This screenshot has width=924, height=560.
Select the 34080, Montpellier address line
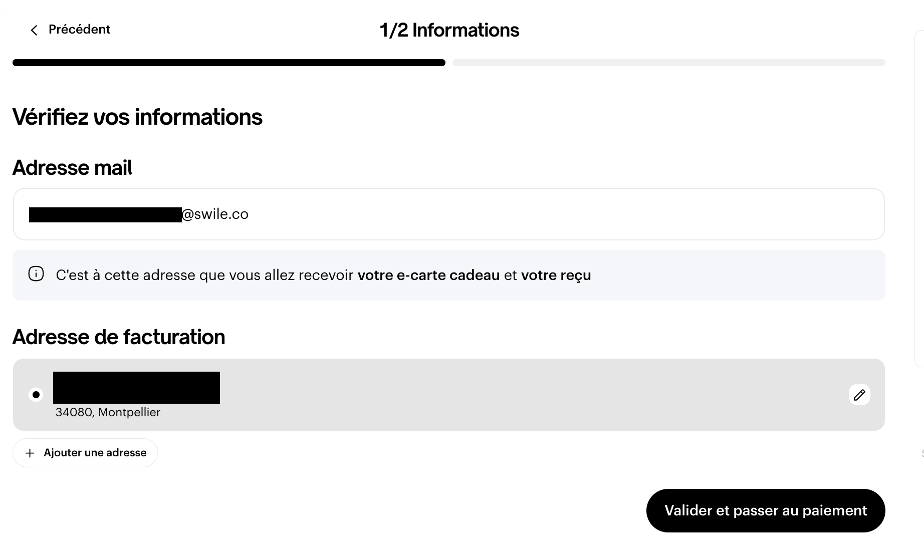pyautogui.click(x=108, y=412)
